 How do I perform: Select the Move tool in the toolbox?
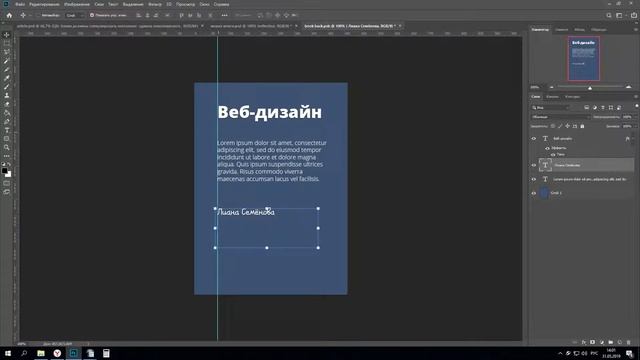[7, 35]
